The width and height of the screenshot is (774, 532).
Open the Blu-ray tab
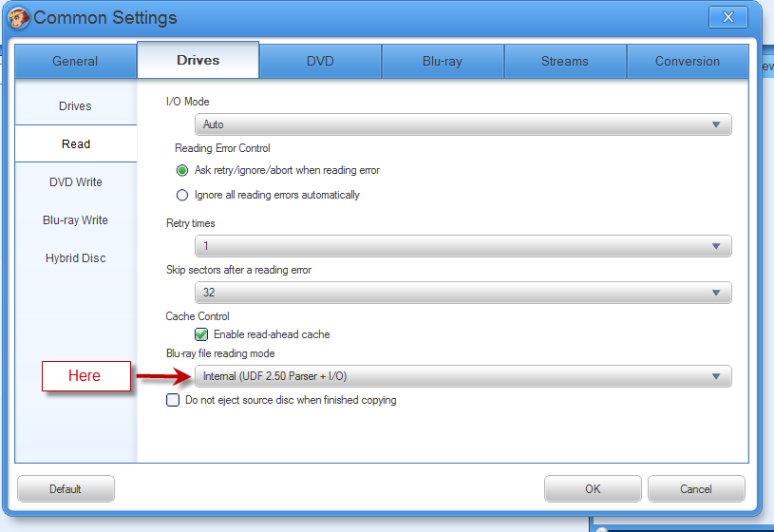click(x=443, y=61)
